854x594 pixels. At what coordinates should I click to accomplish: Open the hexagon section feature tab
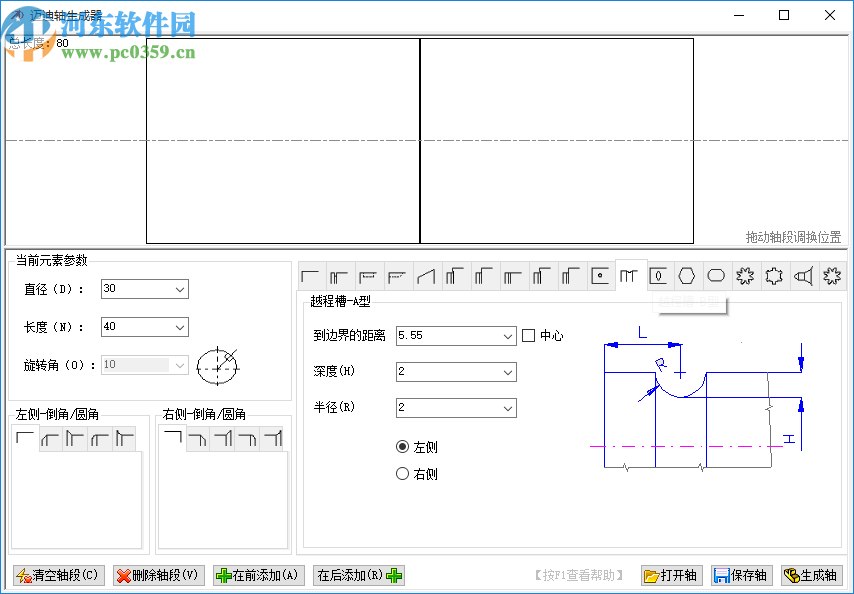click(x=687, y=277)
